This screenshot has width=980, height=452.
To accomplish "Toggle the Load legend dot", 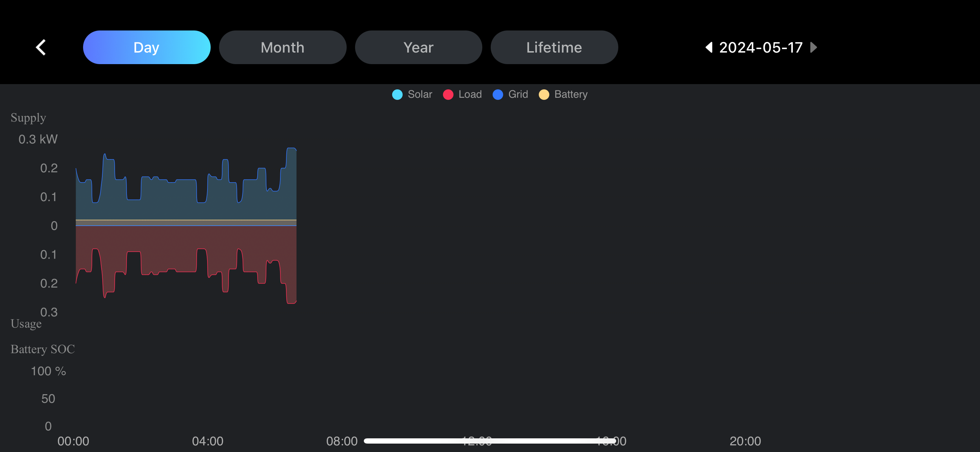I will (x=448, y=94).
